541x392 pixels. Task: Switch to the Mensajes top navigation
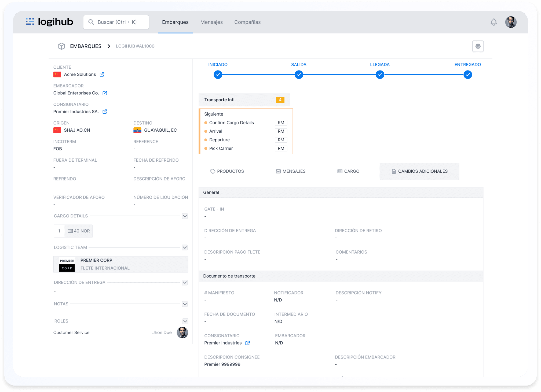point(211,22)
